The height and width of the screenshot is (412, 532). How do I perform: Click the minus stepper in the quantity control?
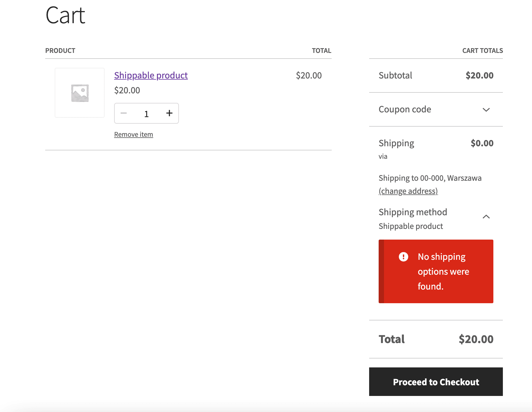(124, 113)
